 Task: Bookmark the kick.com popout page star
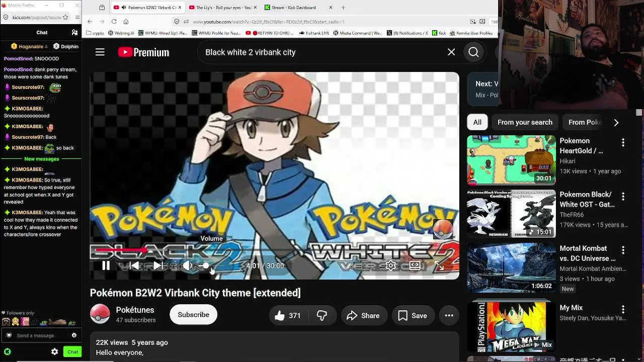(65, 17)
